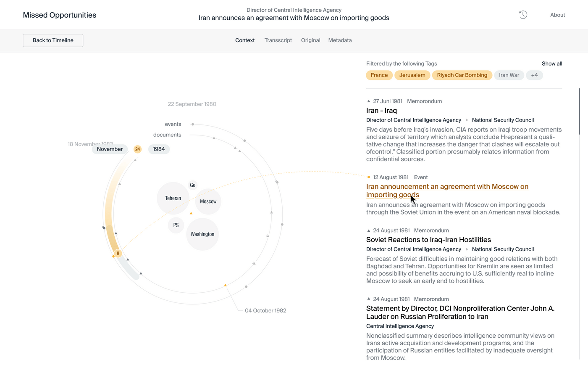Expand the +4 hidden tags
The width and height of the screenshot is (588, 368).
[x=534, y=75]
